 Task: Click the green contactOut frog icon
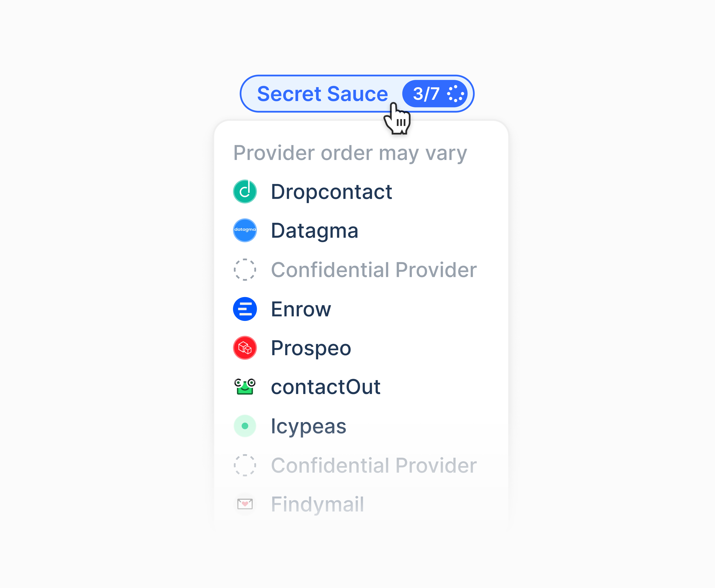pos(245,387)
